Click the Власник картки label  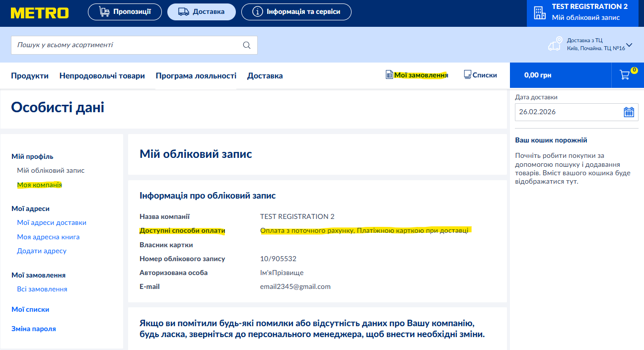coord(166,245)
